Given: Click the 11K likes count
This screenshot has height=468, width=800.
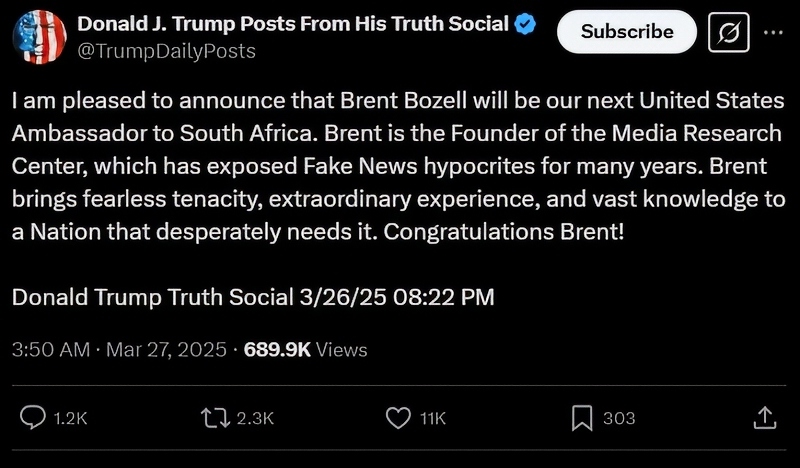Looking at the screenshot, I should (433, 418).
